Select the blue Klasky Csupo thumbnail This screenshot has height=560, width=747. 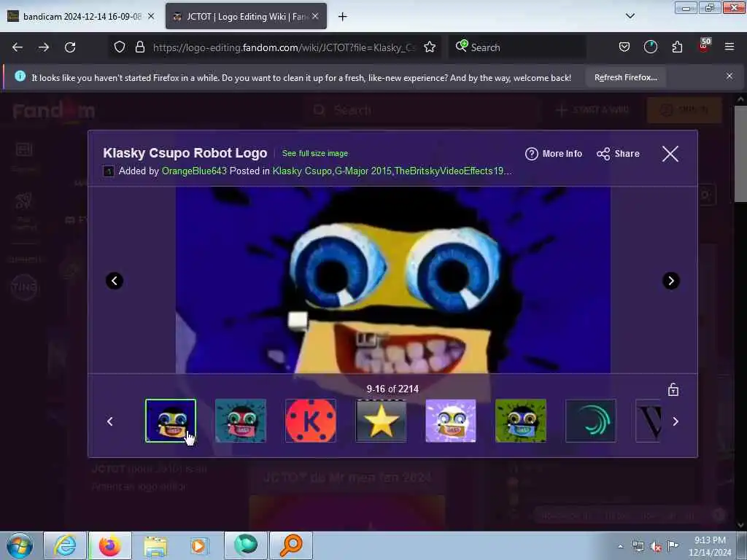(171, 421)
